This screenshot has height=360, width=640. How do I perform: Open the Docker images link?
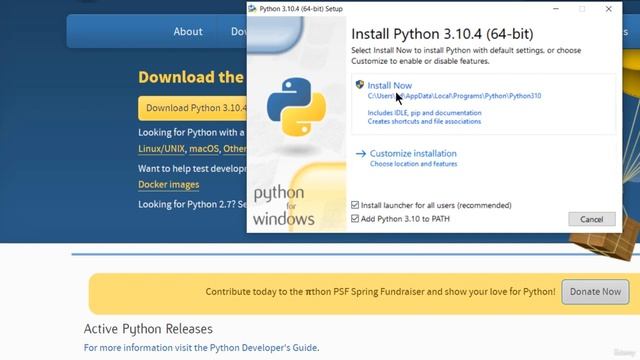point(169,185)
